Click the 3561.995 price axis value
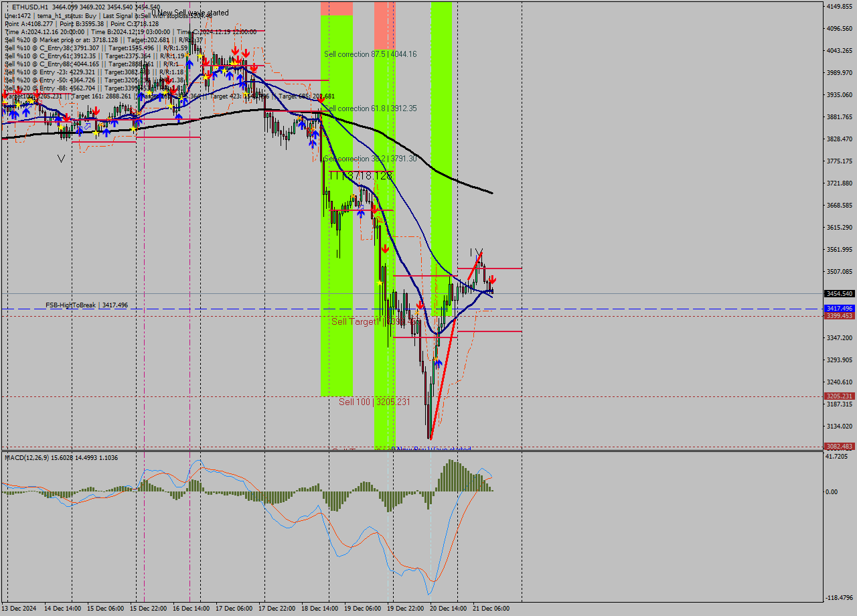 tap(840, 250)
